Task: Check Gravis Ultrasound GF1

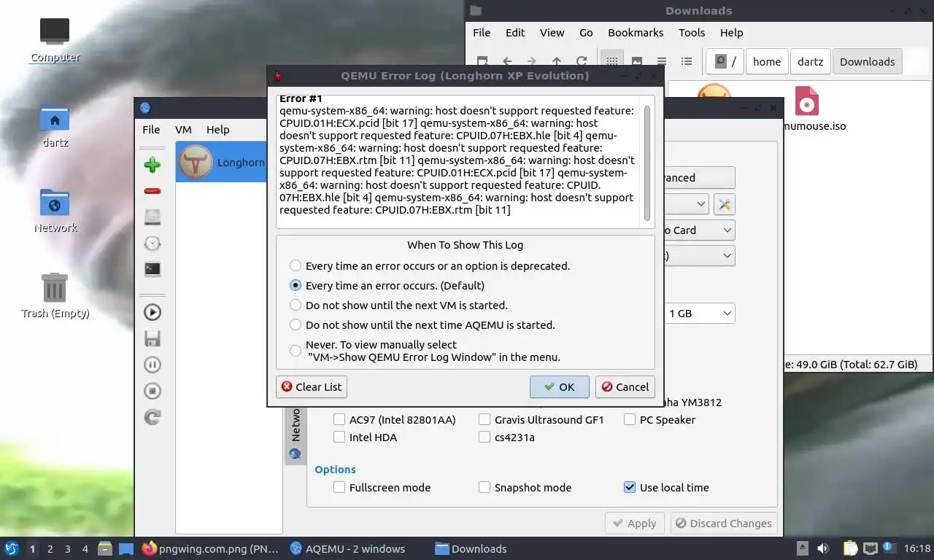Action: [541, 420]
